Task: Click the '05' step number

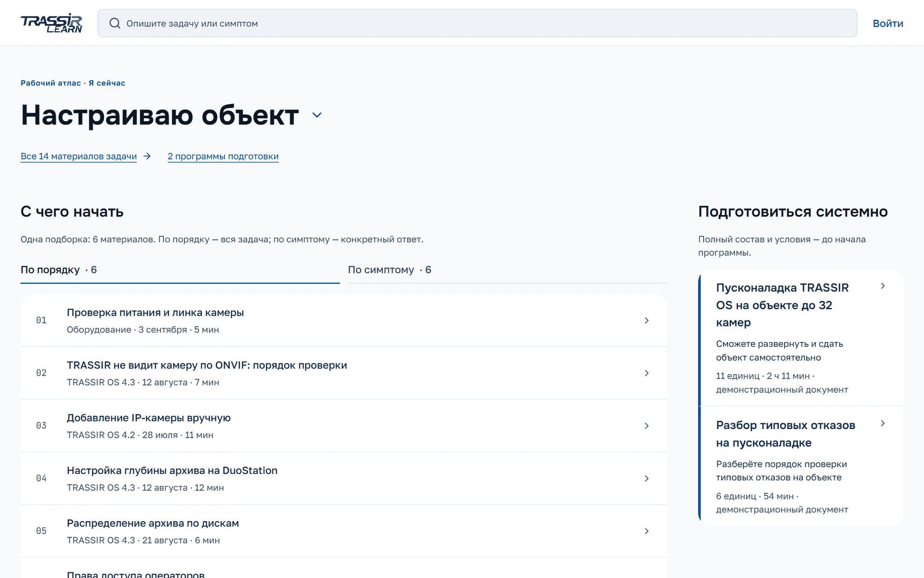Action: pyautogui.click(x=41, y=531)
